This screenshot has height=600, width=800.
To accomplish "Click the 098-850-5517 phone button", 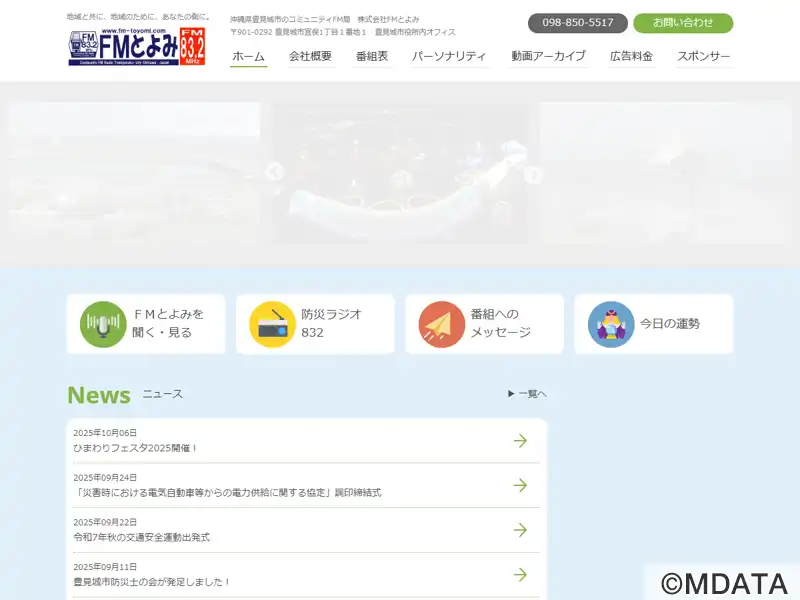I will [578, 23].
